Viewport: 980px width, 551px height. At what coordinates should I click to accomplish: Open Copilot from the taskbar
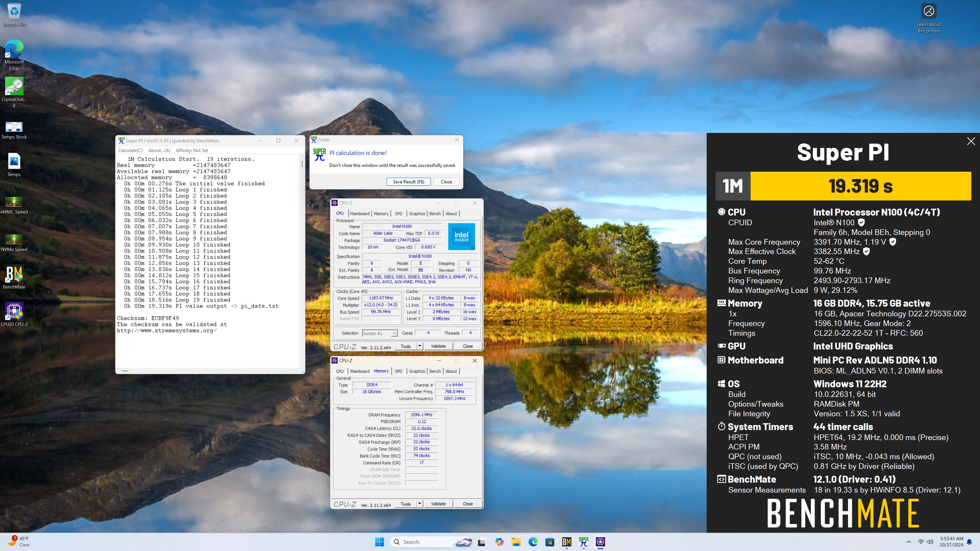tap(499, 542)
